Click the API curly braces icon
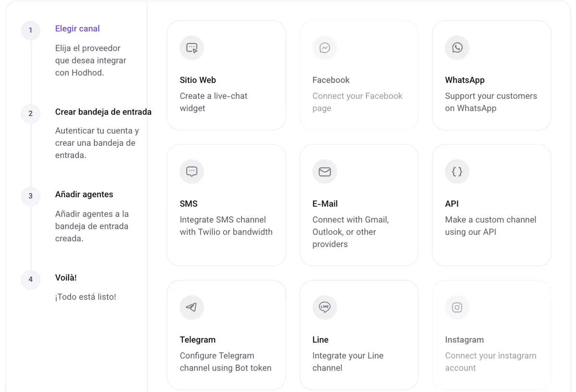Image resolution: width=576 pixels, height=392 pixels. (457, 172)
